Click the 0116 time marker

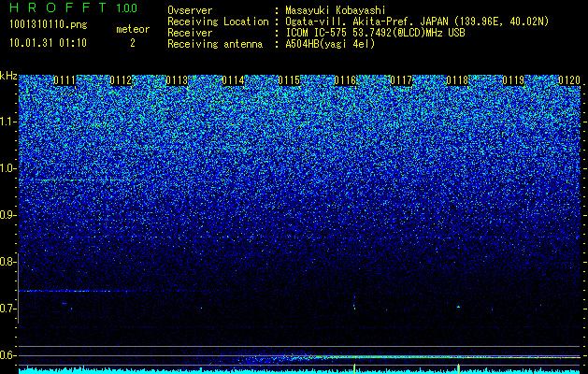click(345, 80)
